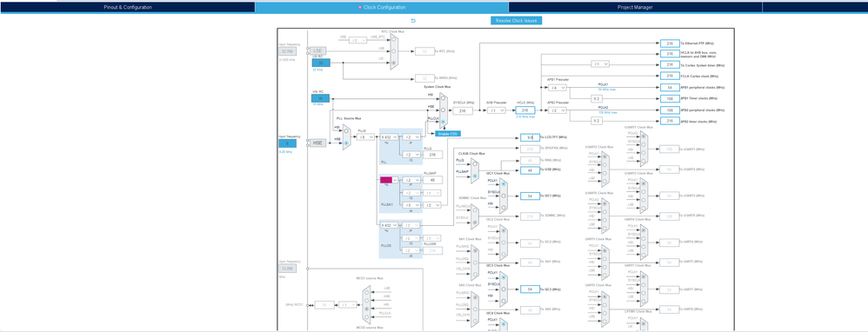Choose HSI in the PLL Source Mux

346,131
